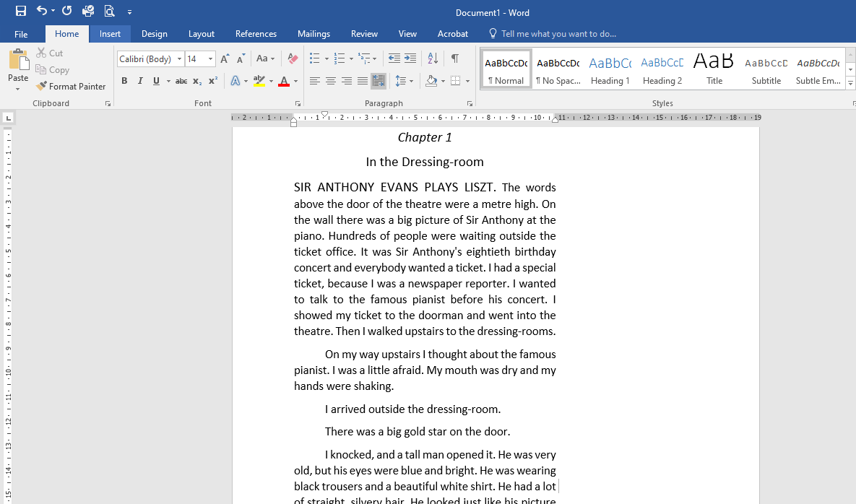Toggle Show/Hide paragraph marks
This screenshot has width=856, height=504.
coord(455,58)
